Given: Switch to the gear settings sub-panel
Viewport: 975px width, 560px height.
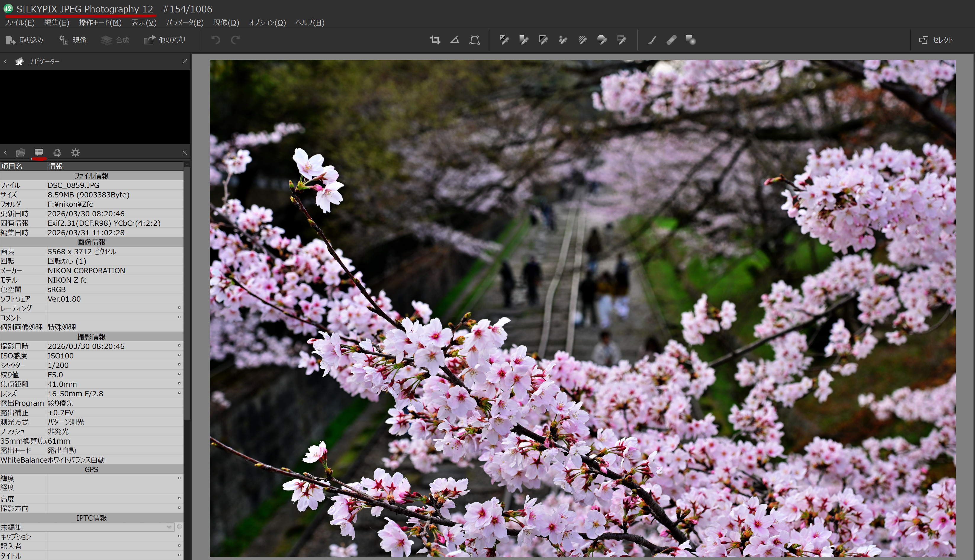Looking at the screenshot, I should tap(75, 153).
